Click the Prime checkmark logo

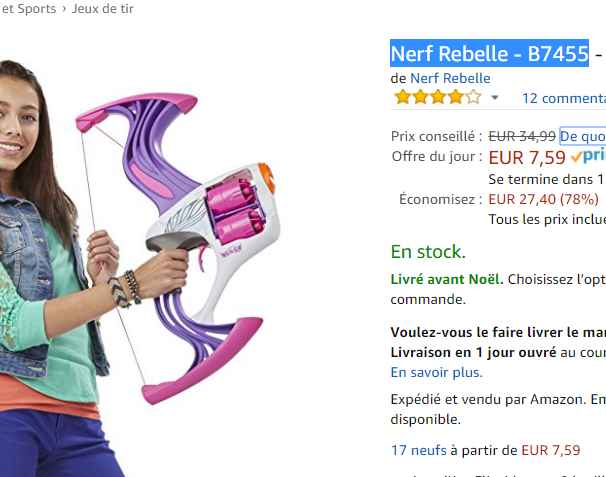tap(588, 157)
